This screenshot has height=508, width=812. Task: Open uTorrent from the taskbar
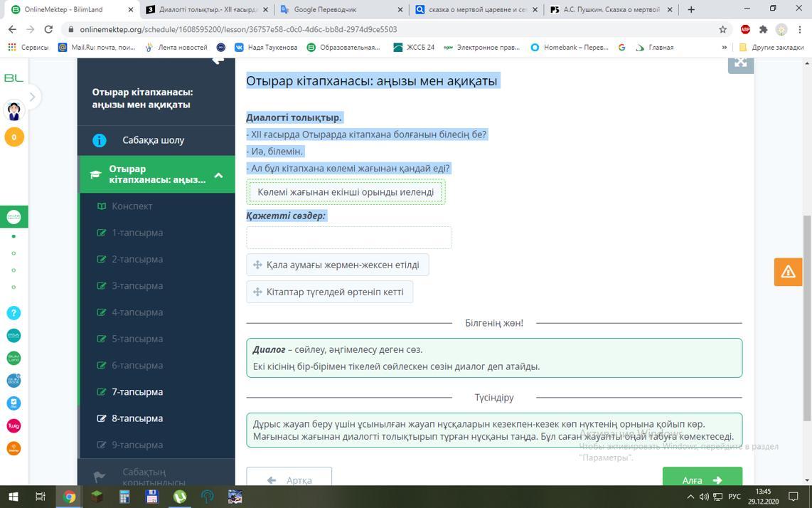click(180, 497)
